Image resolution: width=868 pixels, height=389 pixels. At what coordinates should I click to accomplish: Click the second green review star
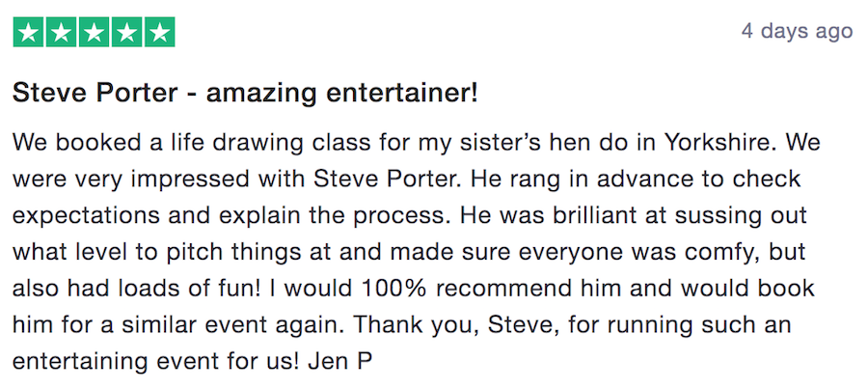coord(62,32)
